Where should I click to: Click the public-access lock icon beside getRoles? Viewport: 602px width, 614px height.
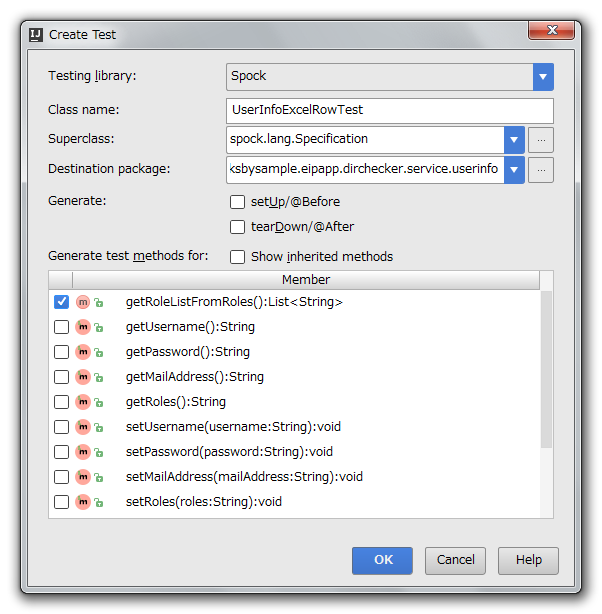pyautogui.click(x=99, y=403)
